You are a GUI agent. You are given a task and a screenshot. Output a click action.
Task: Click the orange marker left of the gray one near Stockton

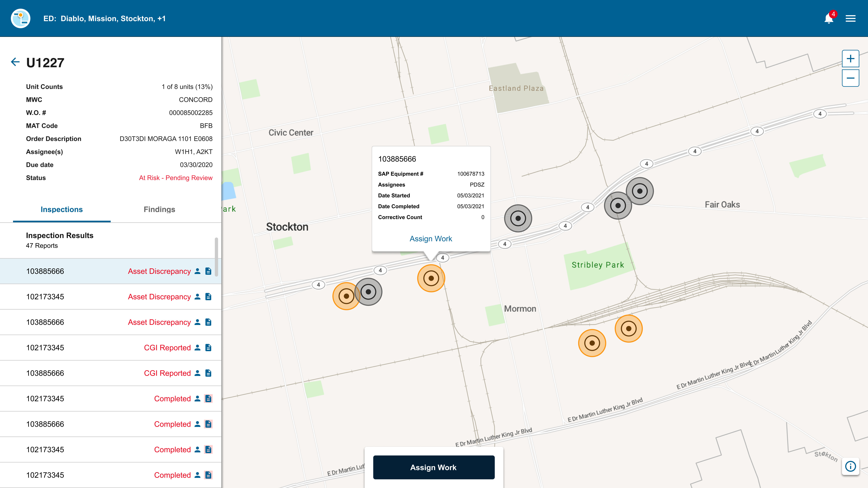coord(346,296)
